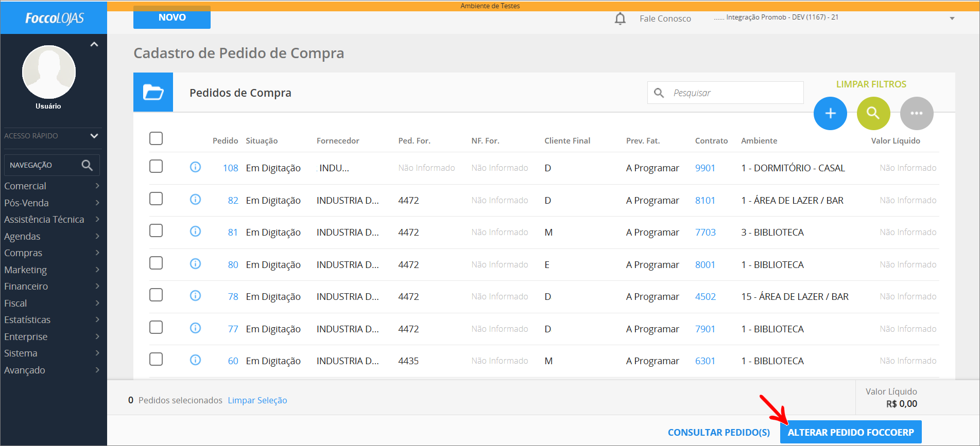This screenshot has width=980, height=446.
Task: Click the FoccoLOJAS logo
Action: [55, 19]
